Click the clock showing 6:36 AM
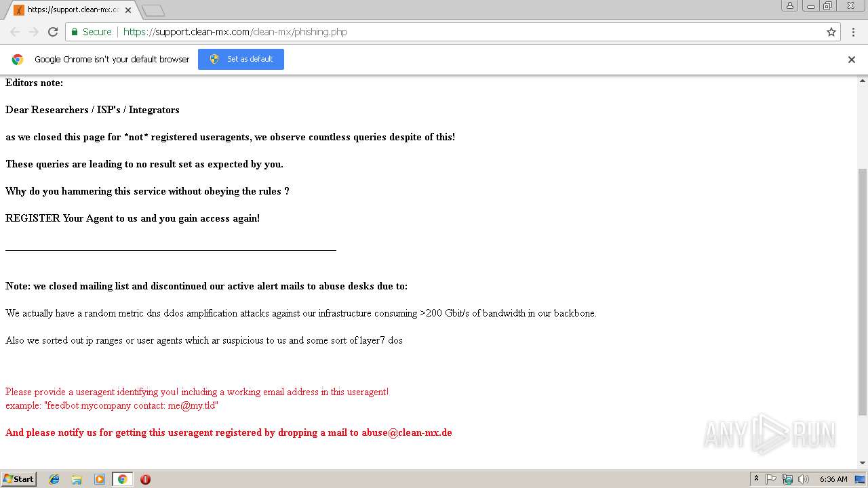The width and height of the screenshot is (868, 488). [x=833, y=479]
